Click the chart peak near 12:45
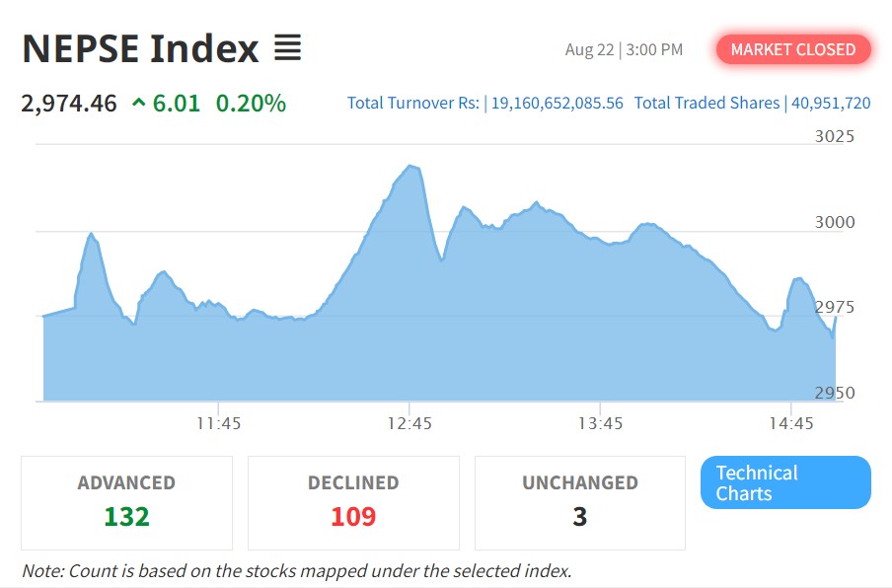The height and width of the screenshot is (588, 892). (x=411, y=167)
